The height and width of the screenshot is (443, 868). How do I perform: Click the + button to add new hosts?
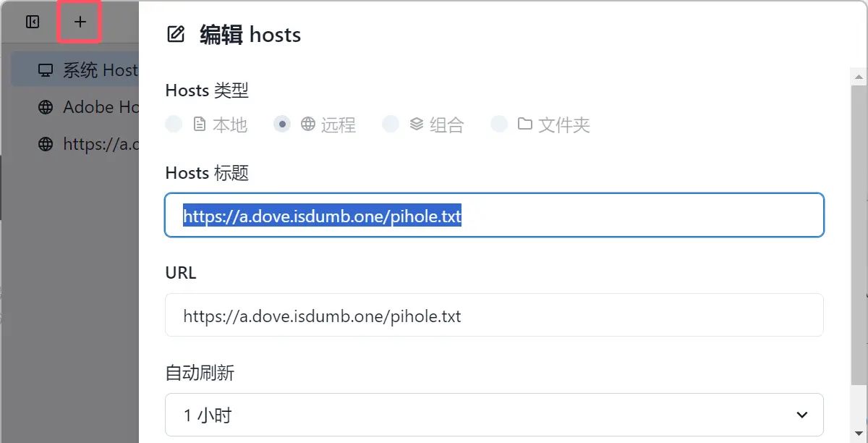pos(79,22)
